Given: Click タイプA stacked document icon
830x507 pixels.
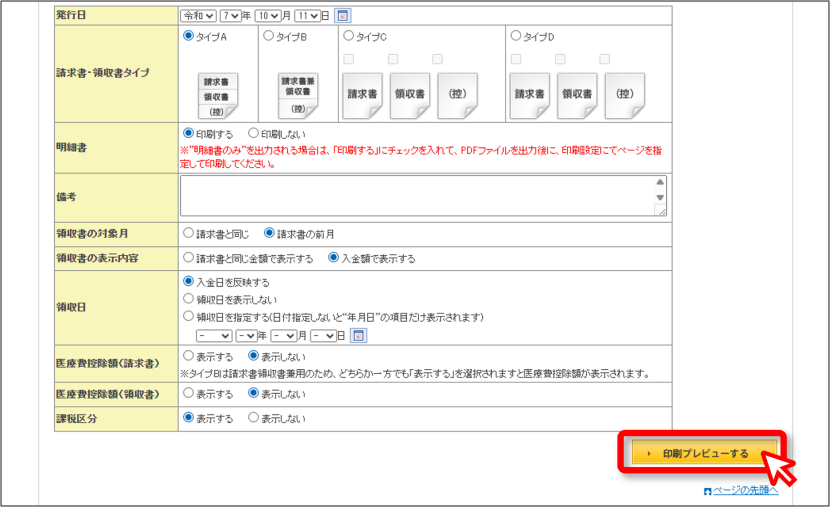Looking at the screenshot, I should (218, 96).
